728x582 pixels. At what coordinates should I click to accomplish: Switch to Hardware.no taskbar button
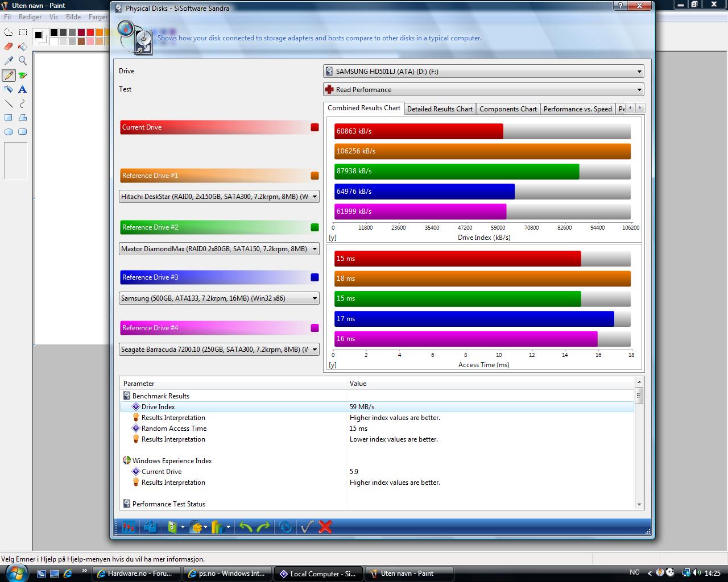click(x=136, y=573)
